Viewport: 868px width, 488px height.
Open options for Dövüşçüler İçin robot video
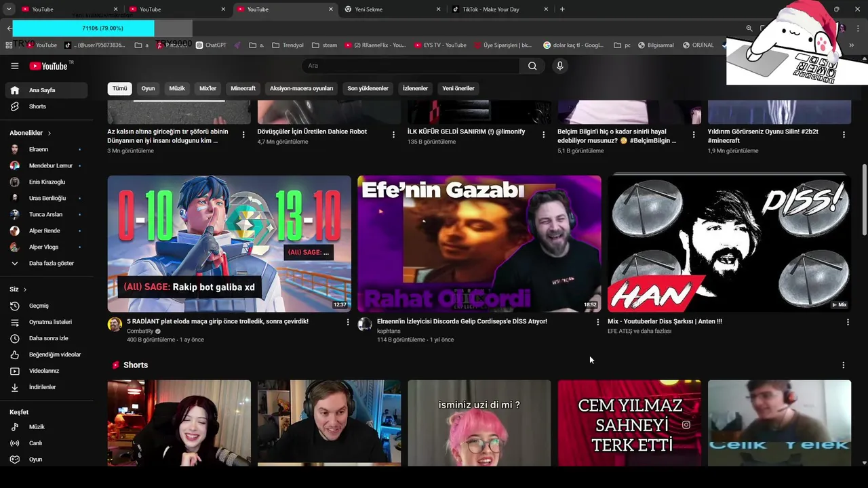(x=393, y=134)
